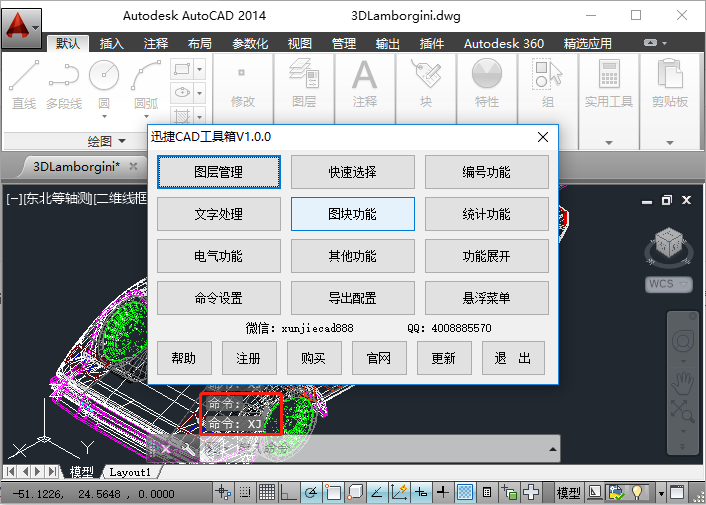Open the AutoCAD application menu logo

click(x=21, y=28)
